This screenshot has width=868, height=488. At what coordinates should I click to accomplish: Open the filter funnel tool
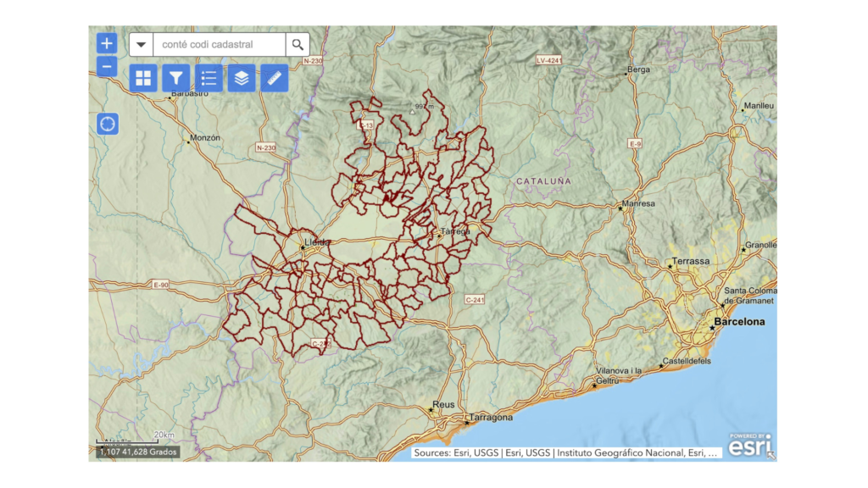[175, 78]
